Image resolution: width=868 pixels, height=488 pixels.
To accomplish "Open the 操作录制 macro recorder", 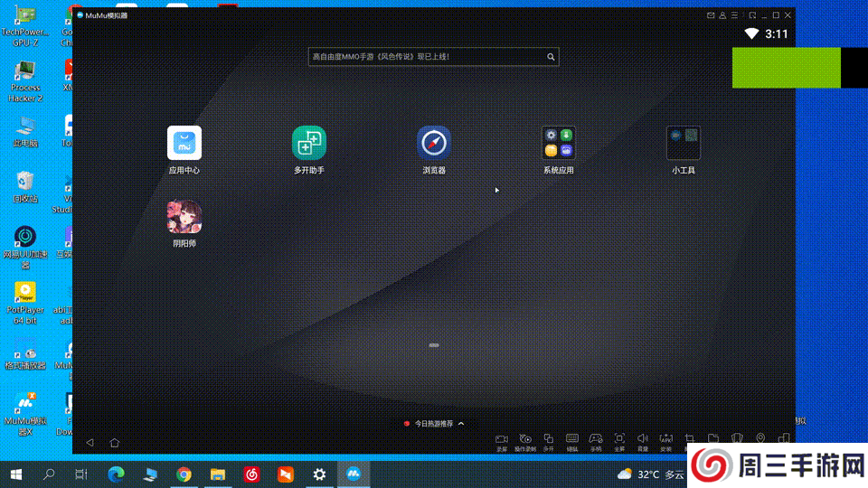I will pos(525,439).
